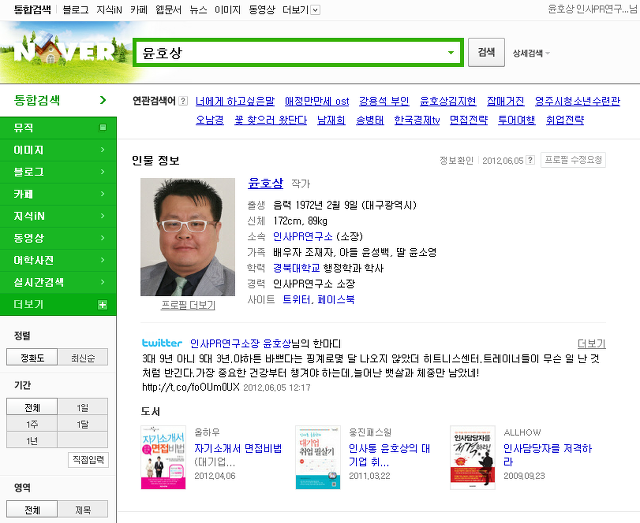Open the 자기소개서 면접비법 book cover
The height and width of the screenshot is (523, 640).
click(163, 457)
